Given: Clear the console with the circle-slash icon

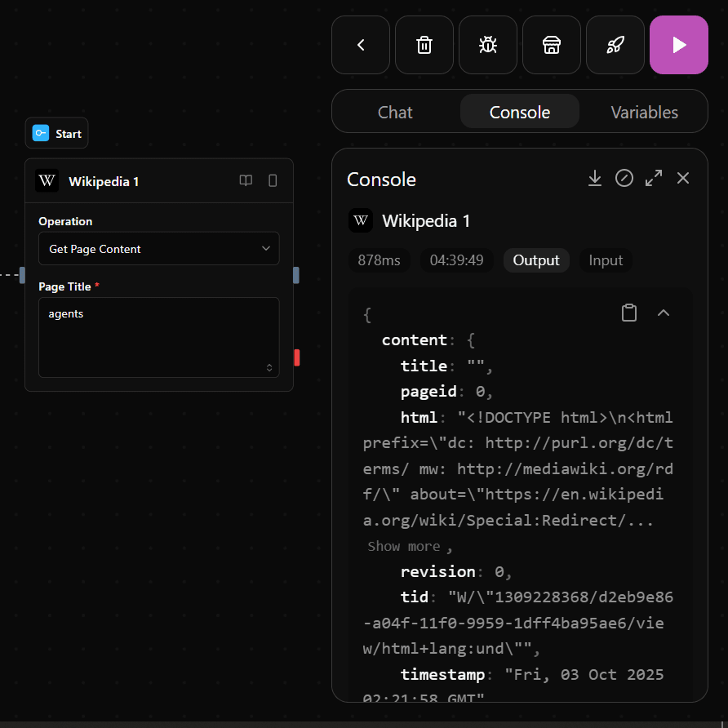Looking at the screenshot, I should [624, 178].
